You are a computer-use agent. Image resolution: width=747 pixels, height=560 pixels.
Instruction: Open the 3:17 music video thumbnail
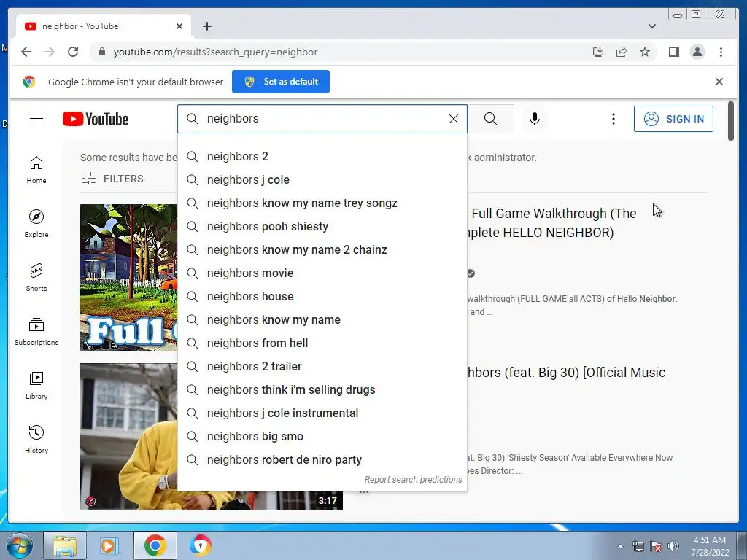(128, 437)
